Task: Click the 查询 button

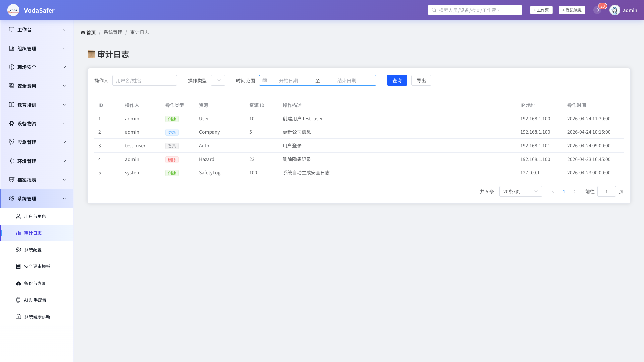Action: click(x=397, y=80)
